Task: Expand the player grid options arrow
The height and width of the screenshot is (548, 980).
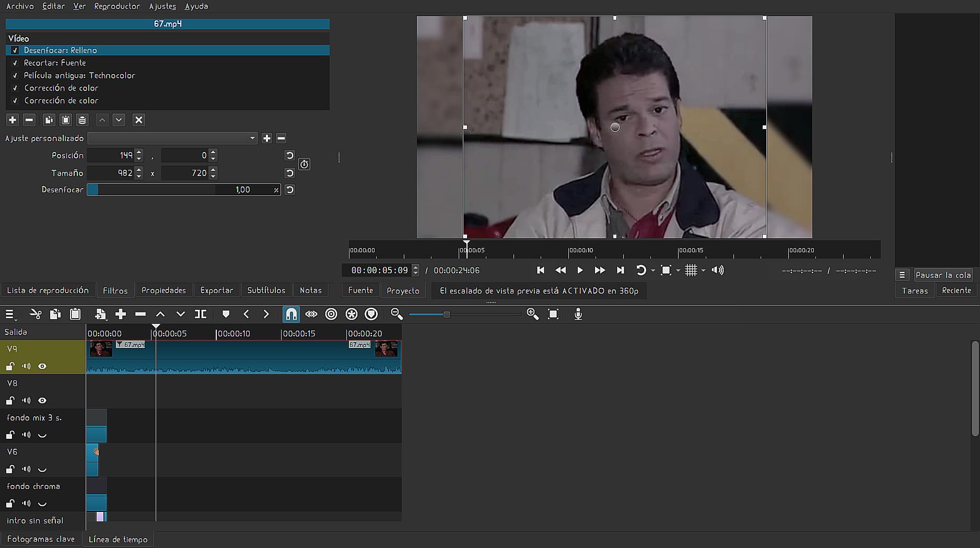Action: [x=703, y=271]
